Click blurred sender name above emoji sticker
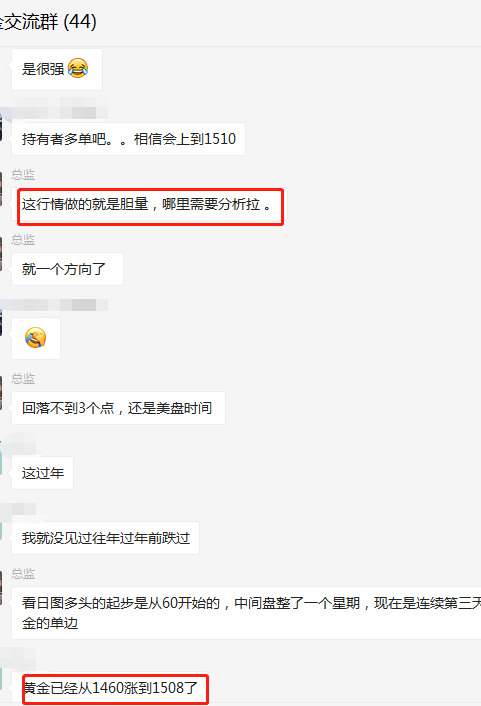 click(x=59, y=305)
